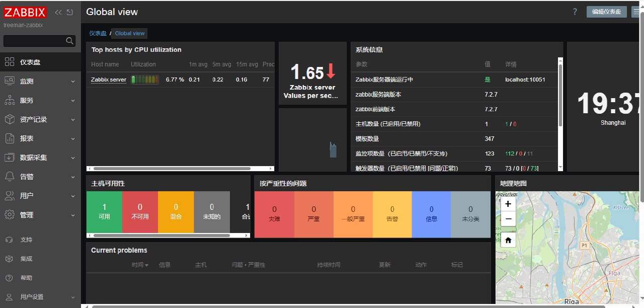Viewport: 644px width, 308px height.
Task: Expand the 监测 submenu chevron
Action: click(73, 82)
